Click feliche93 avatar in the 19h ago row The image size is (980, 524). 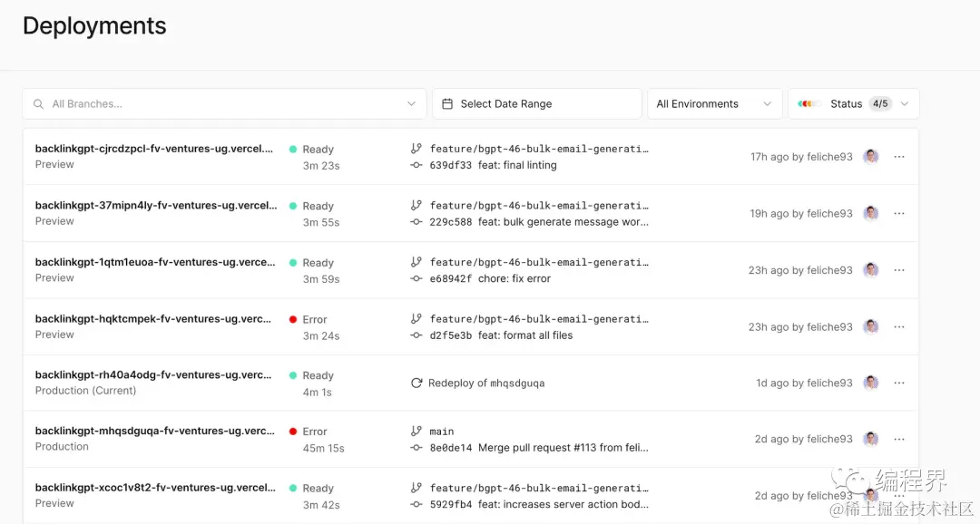pos(870,214)
